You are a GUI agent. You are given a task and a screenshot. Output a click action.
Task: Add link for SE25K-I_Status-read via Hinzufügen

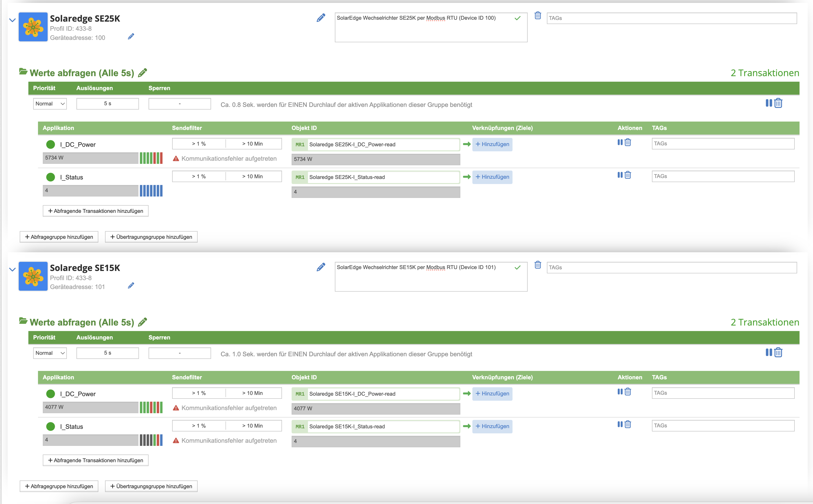click(x=492, y=177)
